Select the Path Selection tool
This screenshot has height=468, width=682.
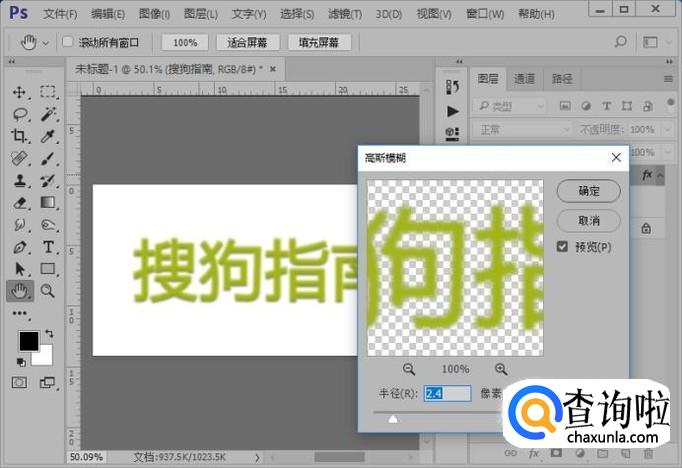pos(19,269)
